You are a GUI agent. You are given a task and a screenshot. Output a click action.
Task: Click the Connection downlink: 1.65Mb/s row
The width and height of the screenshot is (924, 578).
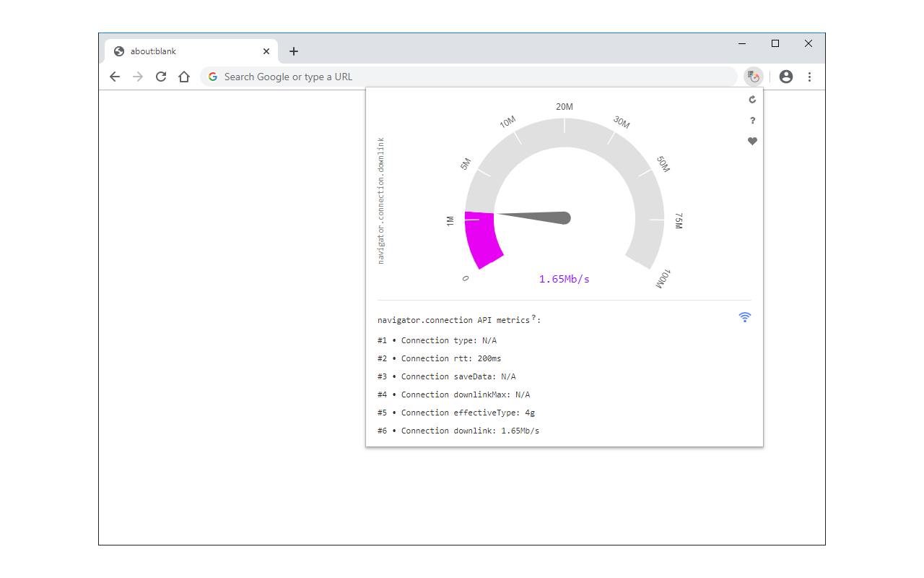pos(458,431)
